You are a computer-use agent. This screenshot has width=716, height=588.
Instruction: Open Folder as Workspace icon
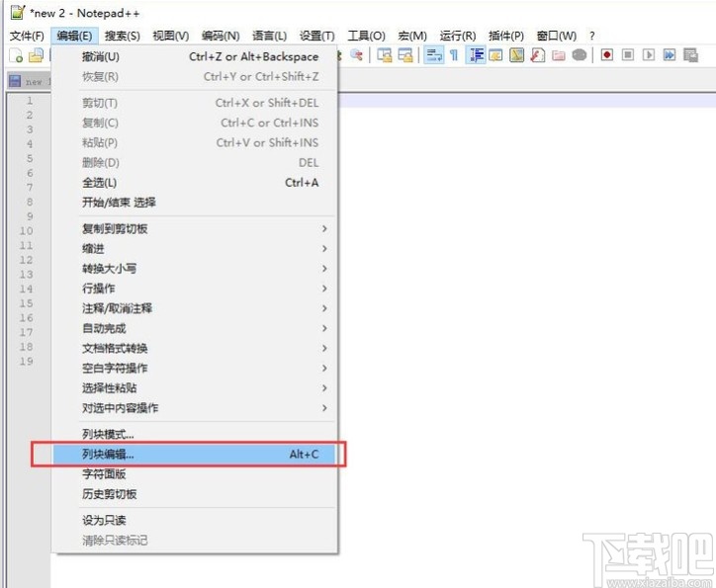pos(558,55)
